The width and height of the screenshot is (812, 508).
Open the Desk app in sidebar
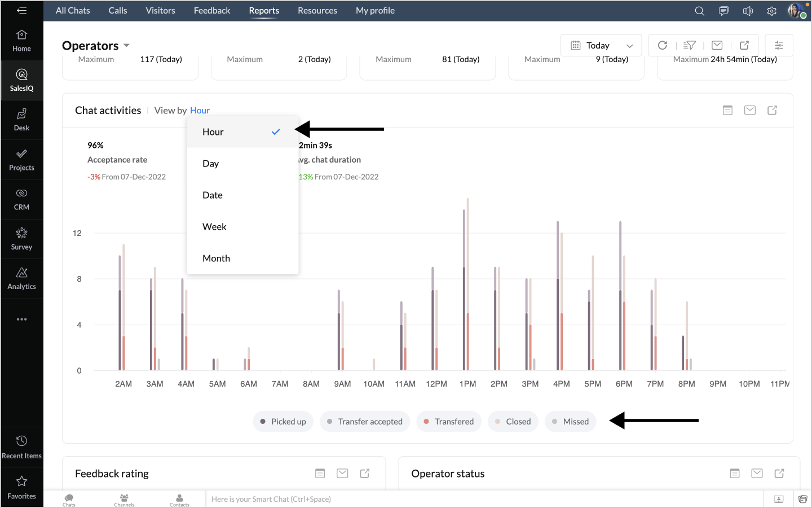tap(21, 120)
